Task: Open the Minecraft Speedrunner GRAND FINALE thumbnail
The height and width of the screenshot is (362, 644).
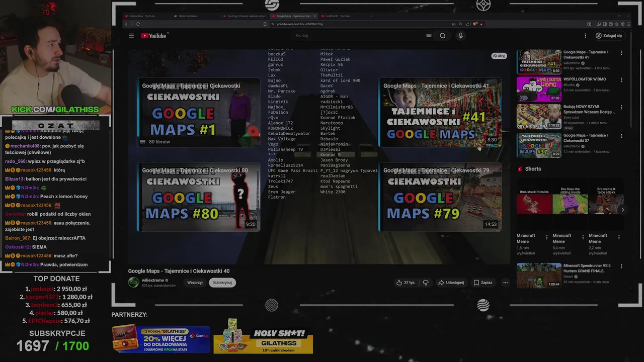Action: pos(539,276)
